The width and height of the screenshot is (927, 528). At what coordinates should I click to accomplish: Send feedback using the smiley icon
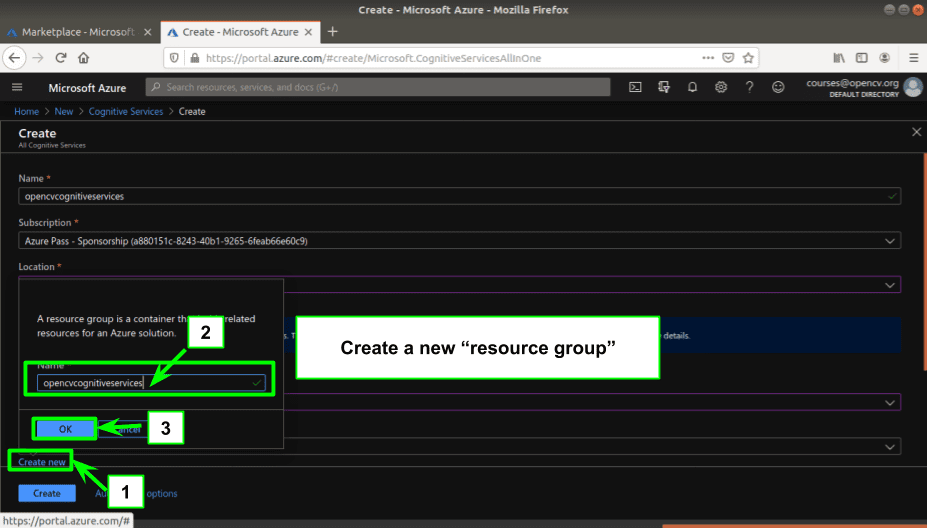coord(778,88)
